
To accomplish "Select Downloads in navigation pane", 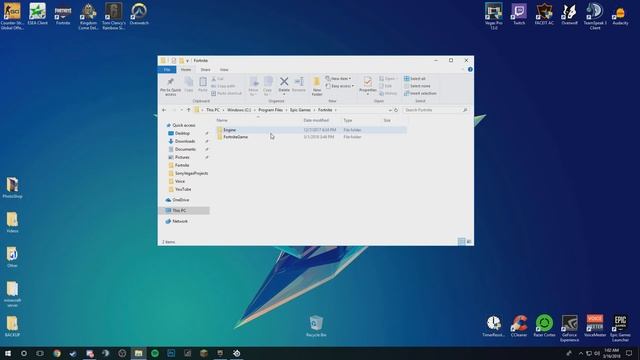I will 184,141.
